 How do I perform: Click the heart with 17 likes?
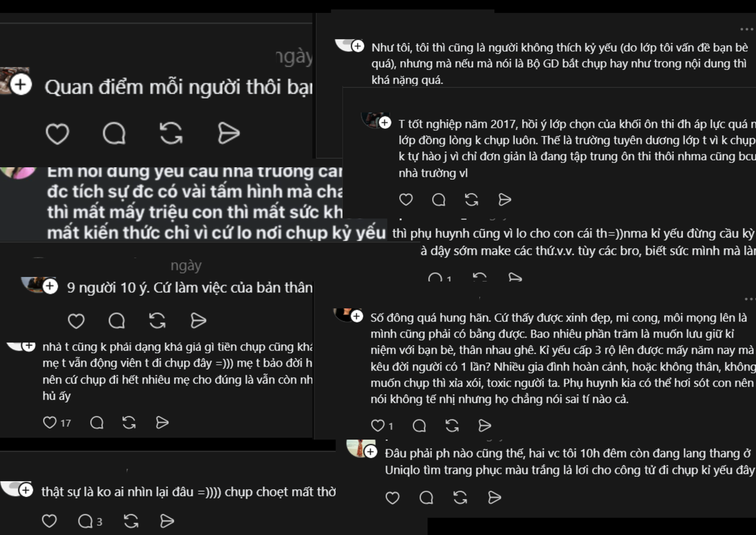tap(50, 422)
